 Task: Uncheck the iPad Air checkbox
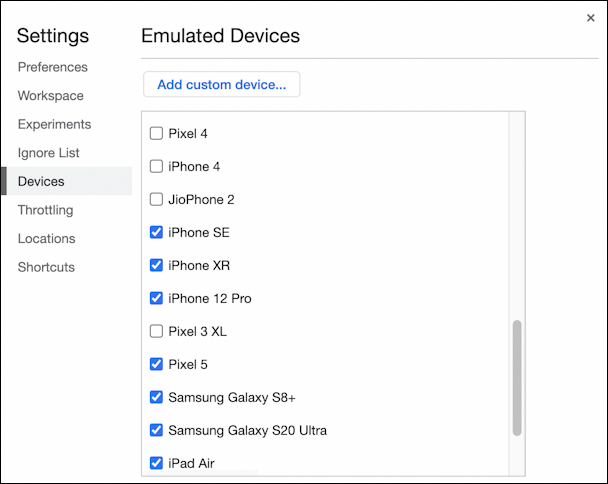coord(156,463)
